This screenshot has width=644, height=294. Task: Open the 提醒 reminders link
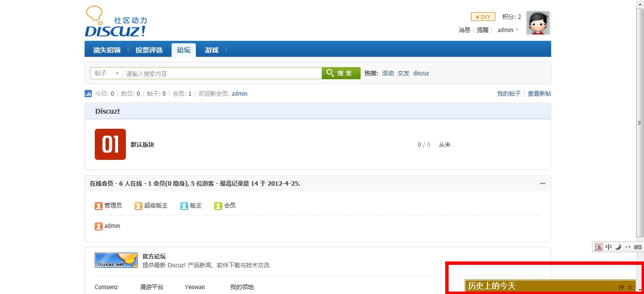[483, 30]
